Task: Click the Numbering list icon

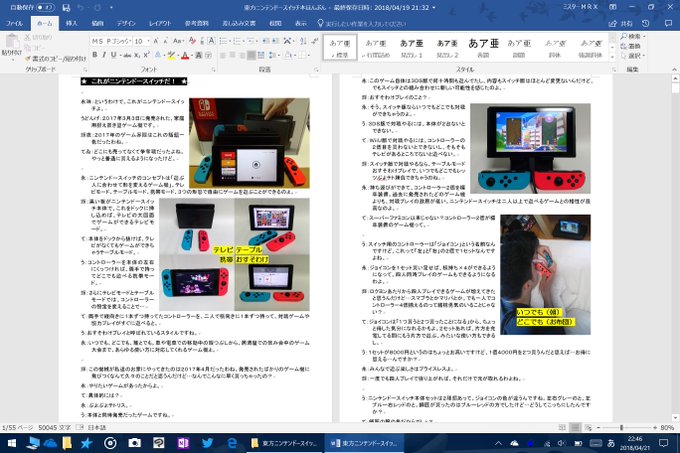Action: 237,41
